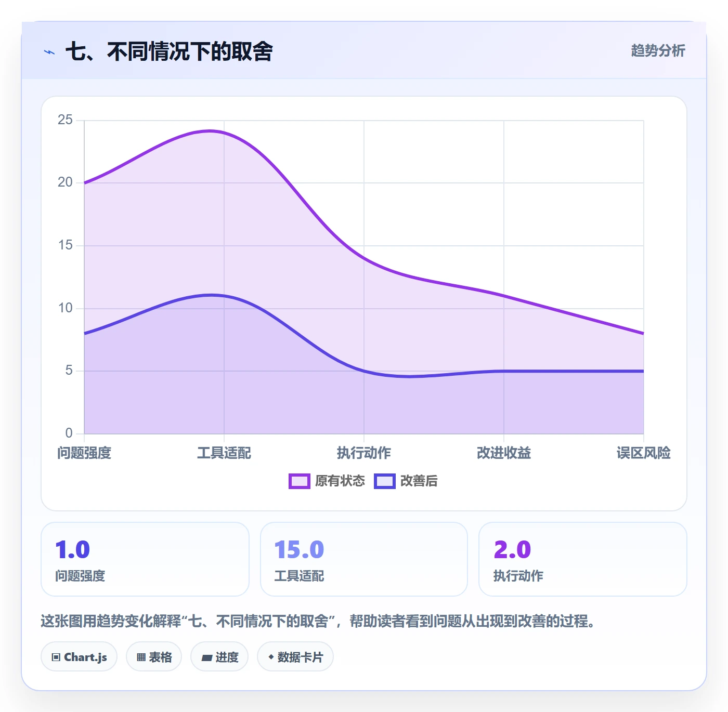Click the 趋势分析 label in header
The height and width of the screenshot is (712, 728).
coord(658,50)
